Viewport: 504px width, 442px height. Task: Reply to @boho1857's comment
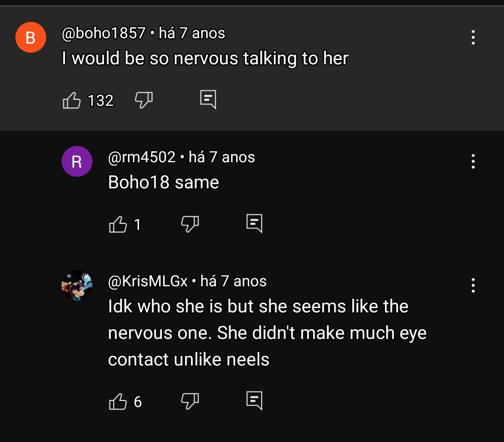coord(208,100)
